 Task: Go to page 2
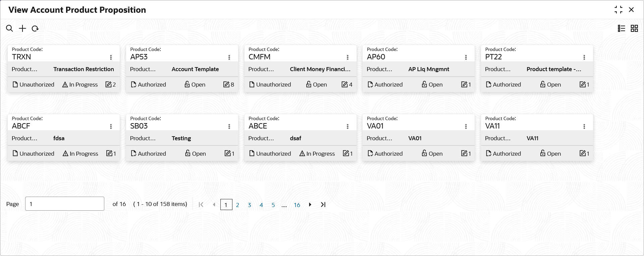[x=237, y=205]
